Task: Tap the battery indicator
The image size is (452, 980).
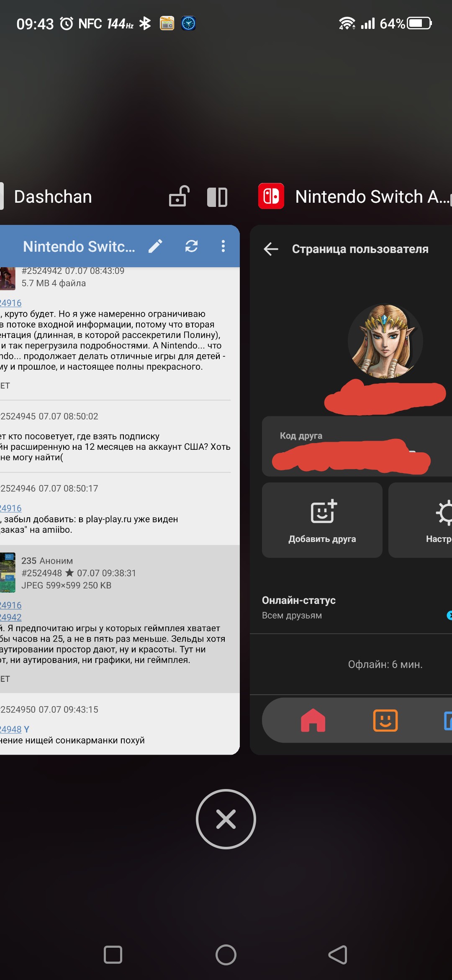Action: click(x=420, y=23)
